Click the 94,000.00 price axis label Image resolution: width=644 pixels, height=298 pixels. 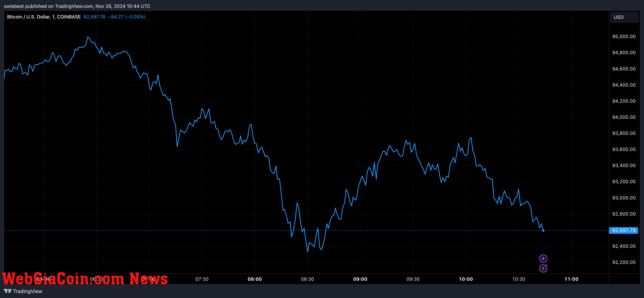[624, 117]
